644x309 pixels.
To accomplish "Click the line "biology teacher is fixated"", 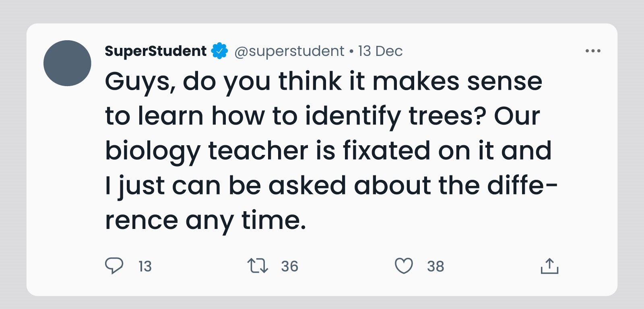I will 328,151.
